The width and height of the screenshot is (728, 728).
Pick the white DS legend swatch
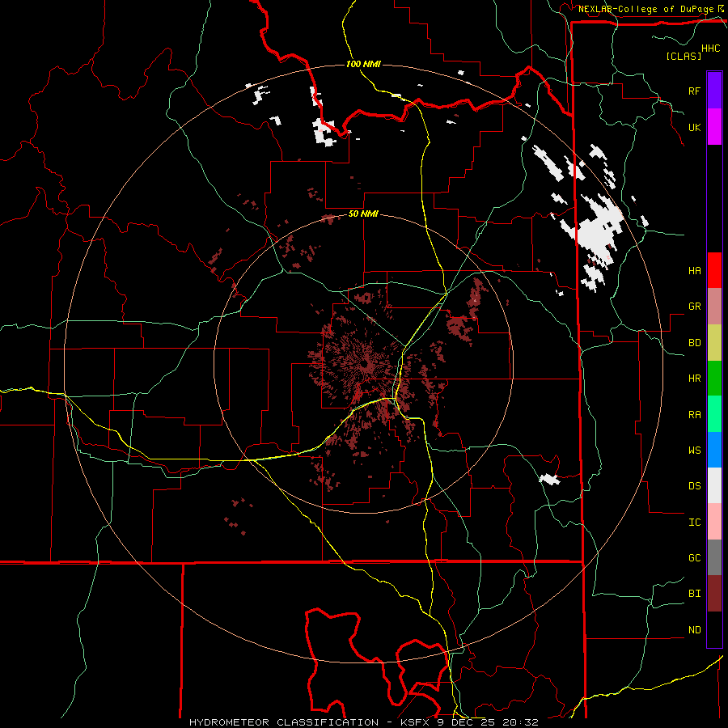click(x=714, y=485)
